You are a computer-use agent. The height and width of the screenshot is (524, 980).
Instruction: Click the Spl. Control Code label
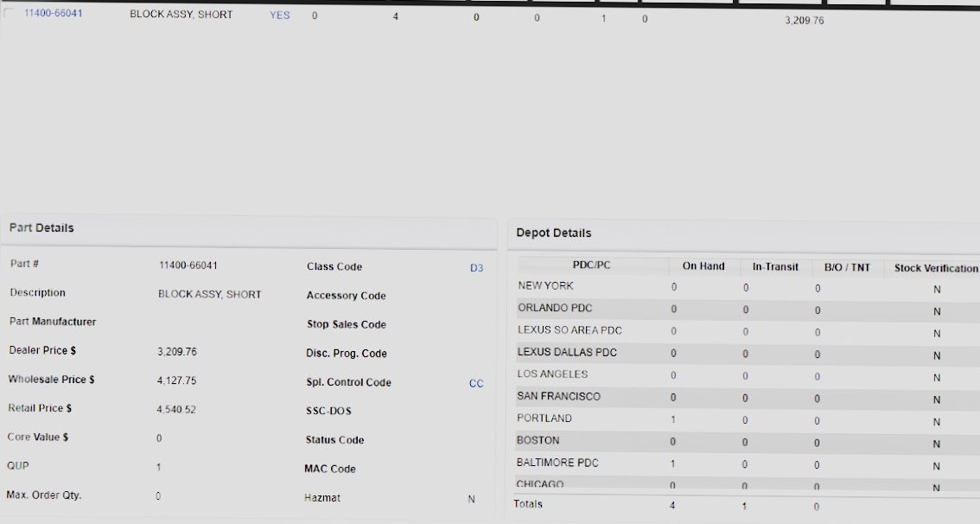pyautogui.click(x=349, y=382)
